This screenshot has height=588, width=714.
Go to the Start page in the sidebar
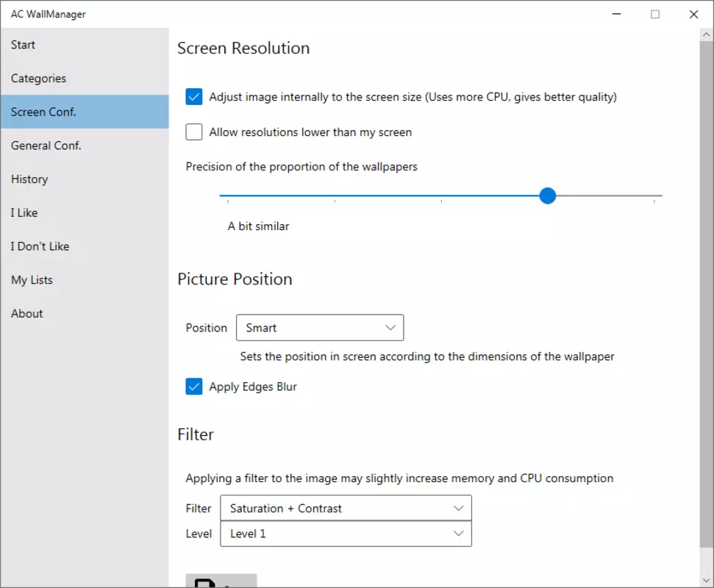click(x=85, y=45)
